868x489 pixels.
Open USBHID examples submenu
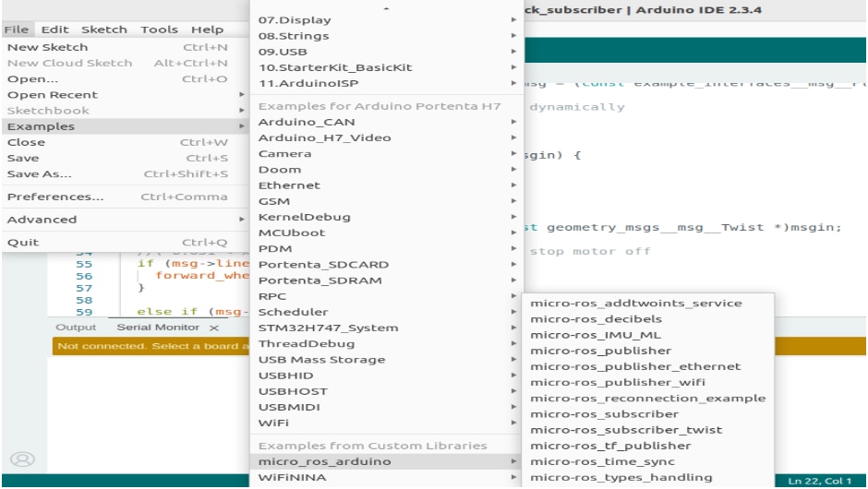pyautogui.click(x=386, y=375)
